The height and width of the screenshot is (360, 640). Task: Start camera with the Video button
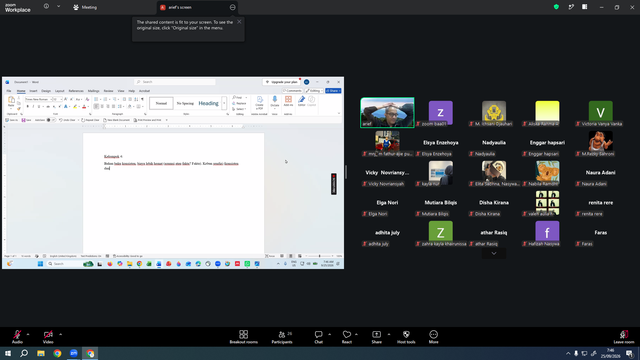48,337
